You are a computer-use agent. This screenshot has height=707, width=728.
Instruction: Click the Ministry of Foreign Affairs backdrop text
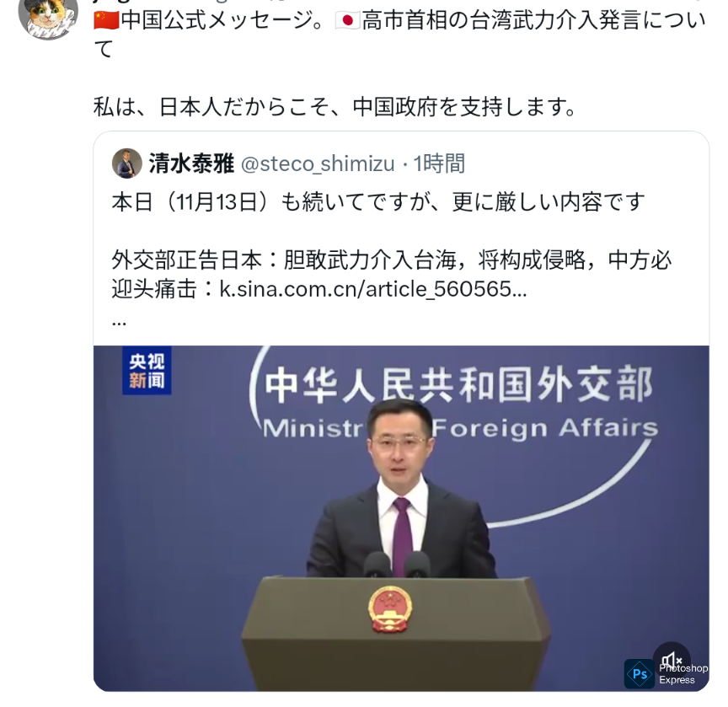[x=460, y=427]
